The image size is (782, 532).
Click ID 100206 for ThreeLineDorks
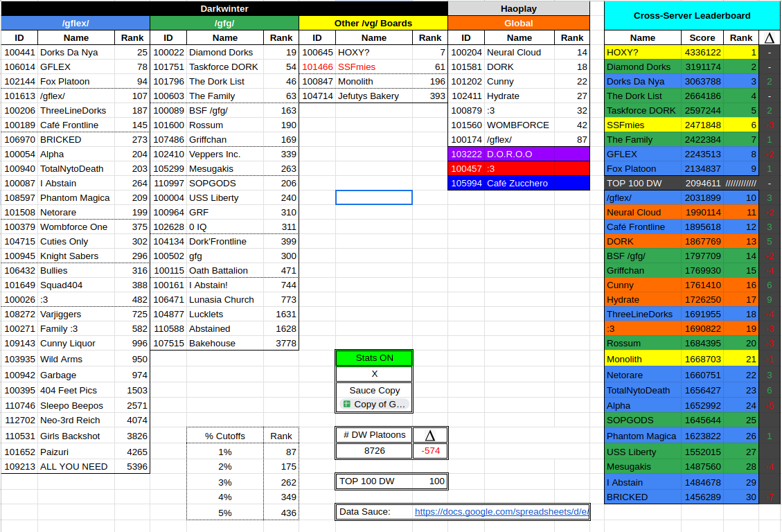pos(19,110)
